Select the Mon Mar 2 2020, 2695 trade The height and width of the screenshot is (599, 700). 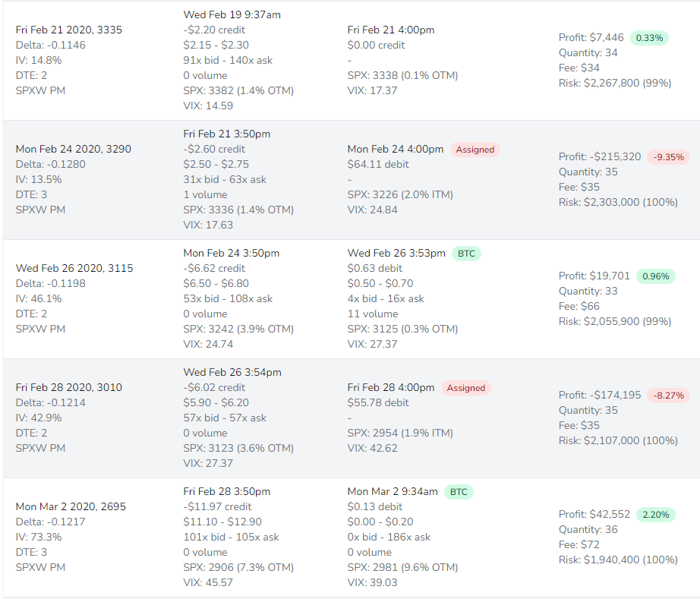point(71,507)
